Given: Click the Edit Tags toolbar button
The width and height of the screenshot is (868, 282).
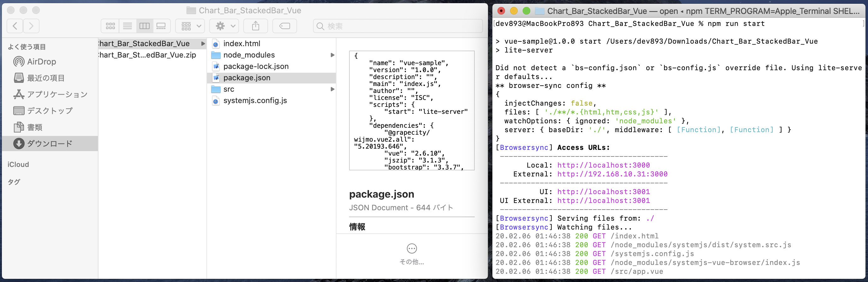Looking at the screenshot, I should pos(285,26).
